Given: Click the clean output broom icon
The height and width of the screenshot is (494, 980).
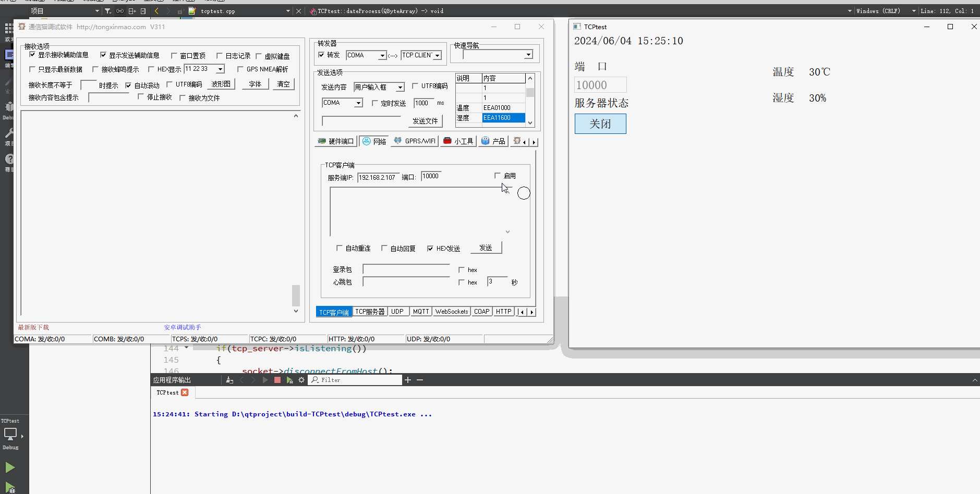Looking at the screenshot, I should (229, 380).
